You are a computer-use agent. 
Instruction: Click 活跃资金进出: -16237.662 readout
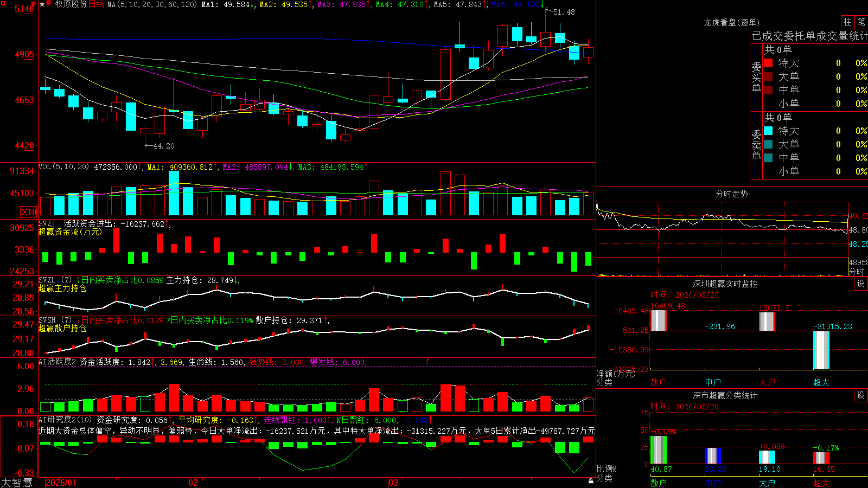(114, 223)
